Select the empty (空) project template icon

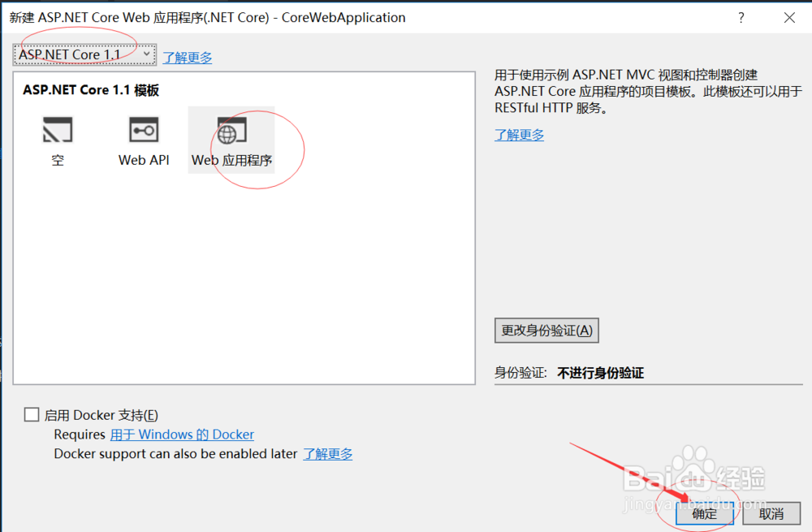(58, 129)
